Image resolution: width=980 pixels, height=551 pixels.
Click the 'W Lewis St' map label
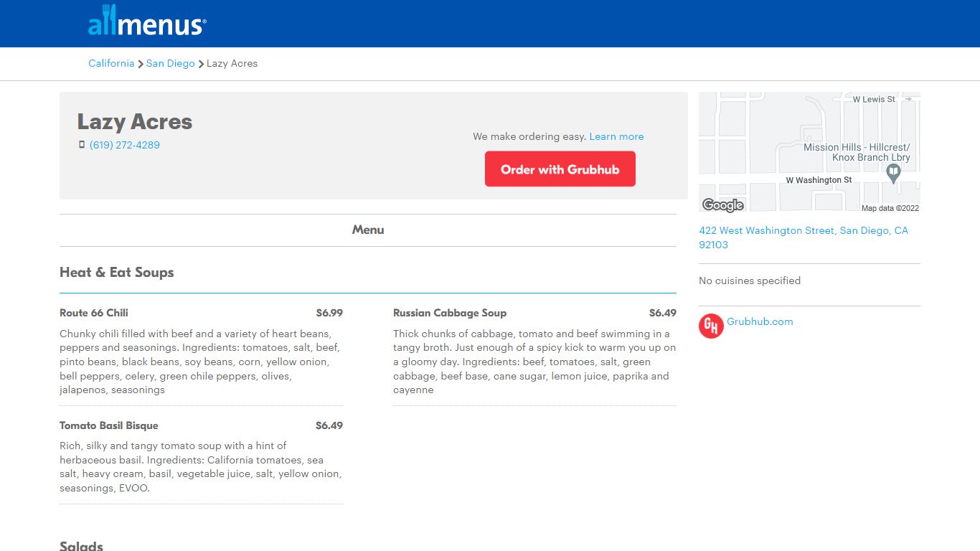[x=874, y=99]
